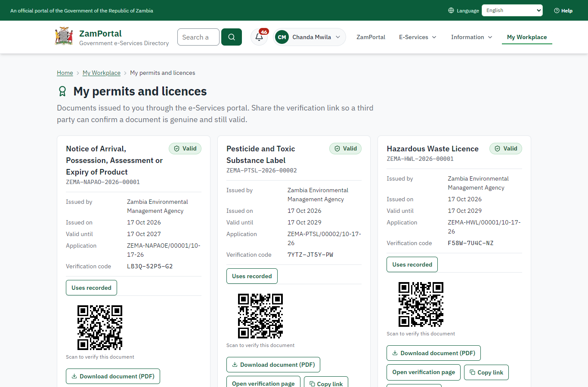Click Notice of Arrival card title
588x387 pixels.
coord(115,160)
